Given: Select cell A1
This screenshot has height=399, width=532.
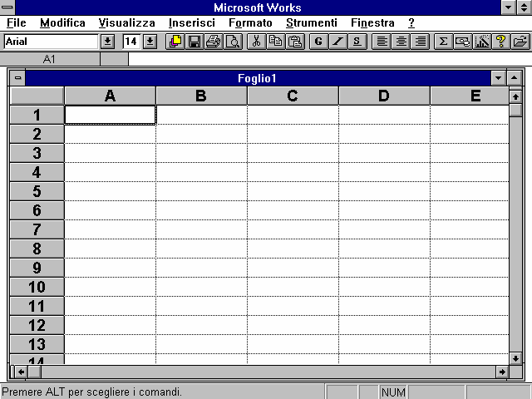Looking at the screenshot, I should click(110, 115).
